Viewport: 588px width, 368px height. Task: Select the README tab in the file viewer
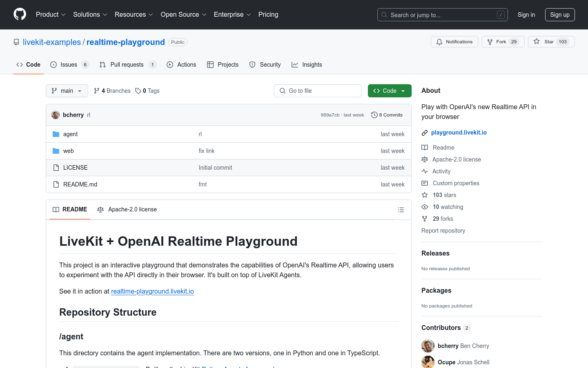click(70, 209)
